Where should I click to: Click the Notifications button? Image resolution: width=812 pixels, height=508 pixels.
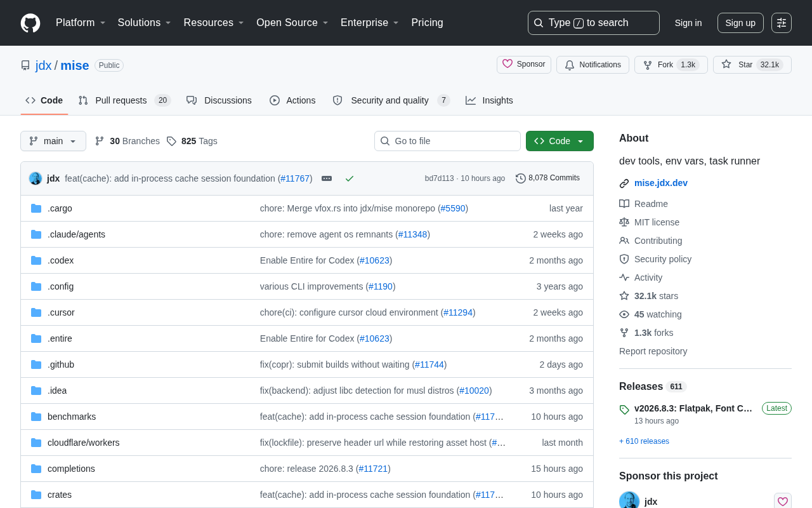tap(593, 65)
